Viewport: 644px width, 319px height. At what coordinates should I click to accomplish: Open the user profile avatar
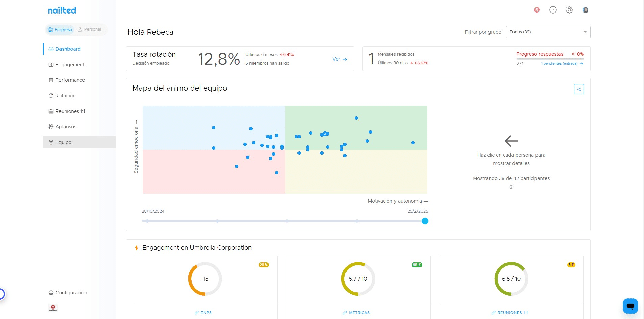[x=586, y=10]
